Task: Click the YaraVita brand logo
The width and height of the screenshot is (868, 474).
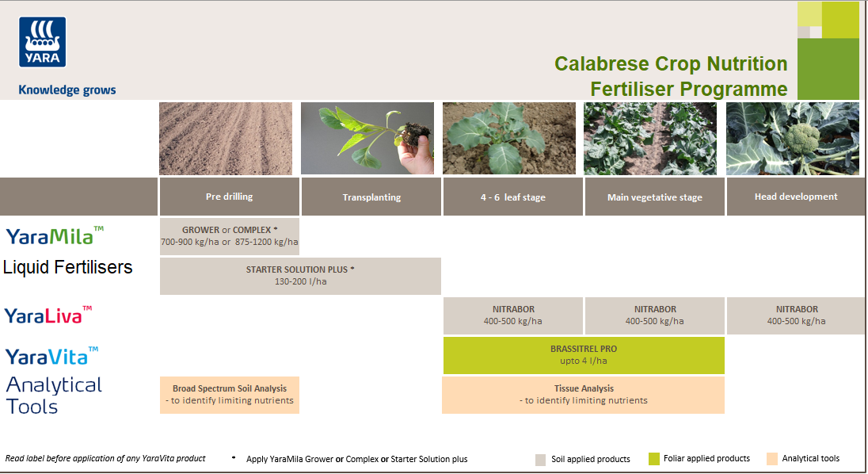Action: (x=51, y=355)
